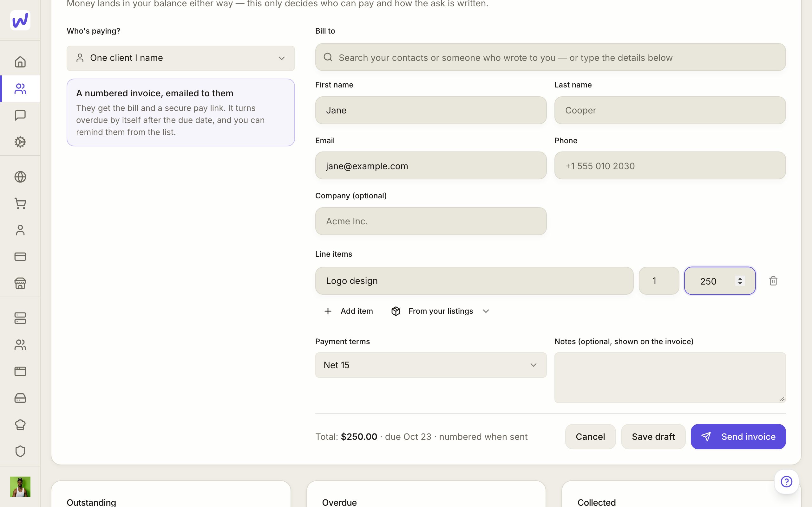Open the storefront icon in sidebar

[20, 283]
